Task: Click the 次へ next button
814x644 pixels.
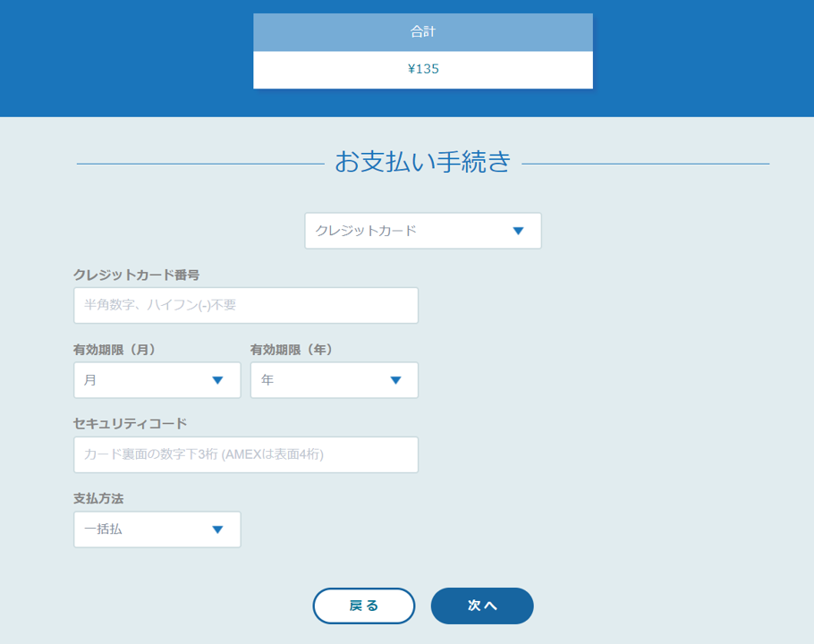Action: (x=482, y=606)
